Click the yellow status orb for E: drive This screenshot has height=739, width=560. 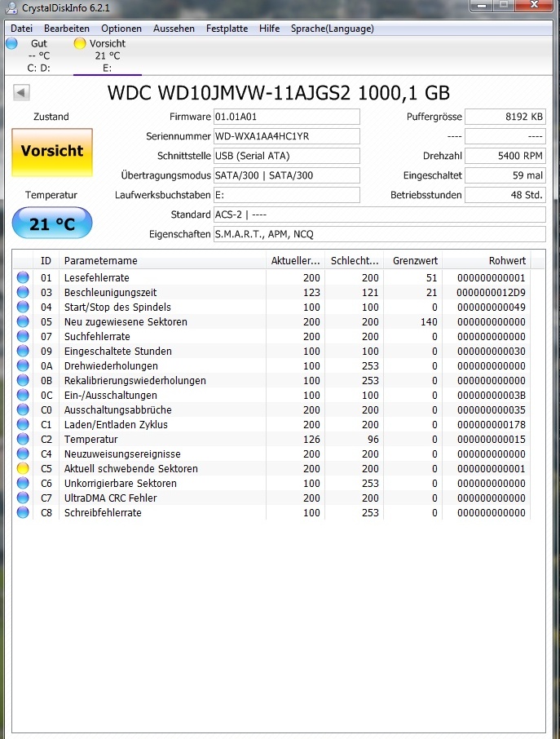point(80,43)
